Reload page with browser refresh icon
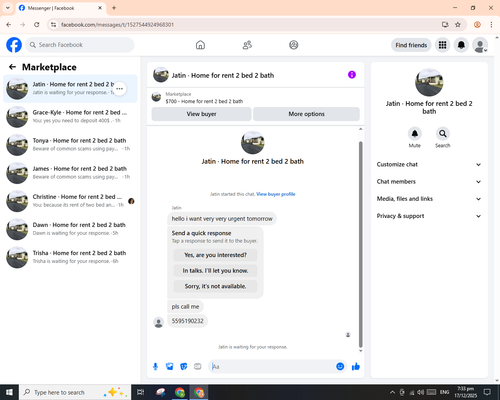Screen dimensions: 500x400 pyautogui.click(x=37, y=25)
